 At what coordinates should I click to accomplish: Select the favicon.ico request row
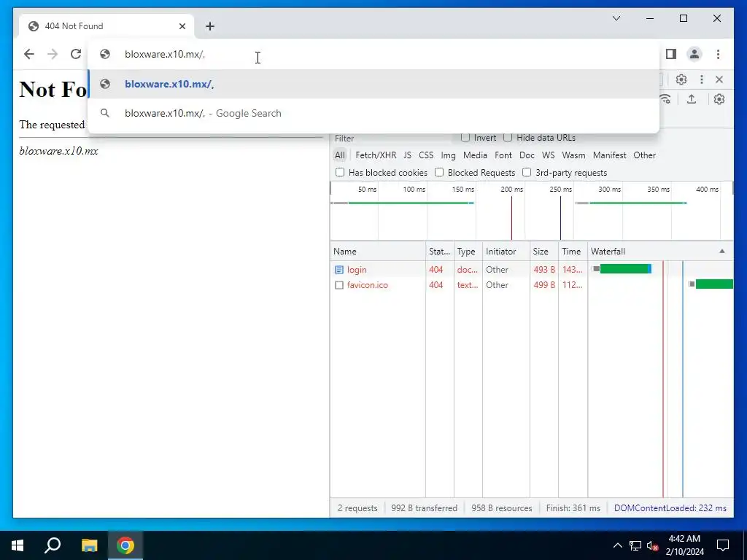click(x=532, y=285)
